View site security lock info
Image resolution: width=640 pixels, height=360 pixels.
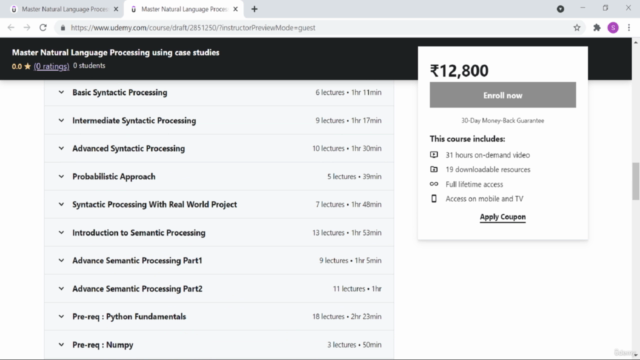(x=62, y=28)
